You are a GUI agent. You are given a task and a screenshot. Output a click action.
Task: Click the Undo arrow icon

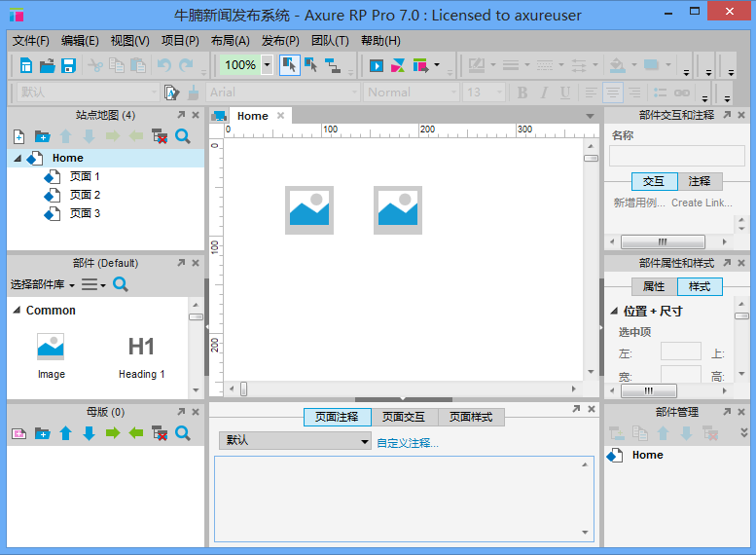(164, 65)
